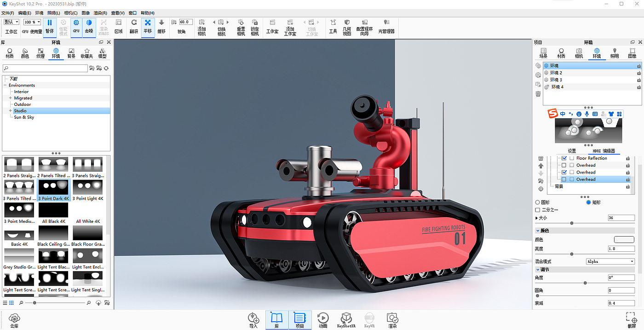Open the 混合模式 Alpha dropdown
The image size is (644, 330).
click(610, 261)
